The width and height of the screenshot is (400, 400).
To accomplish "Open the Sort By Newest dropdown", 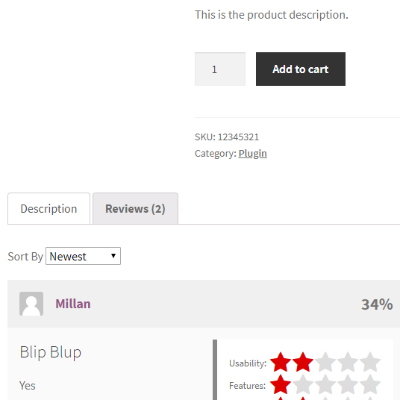I will point(83,256).
